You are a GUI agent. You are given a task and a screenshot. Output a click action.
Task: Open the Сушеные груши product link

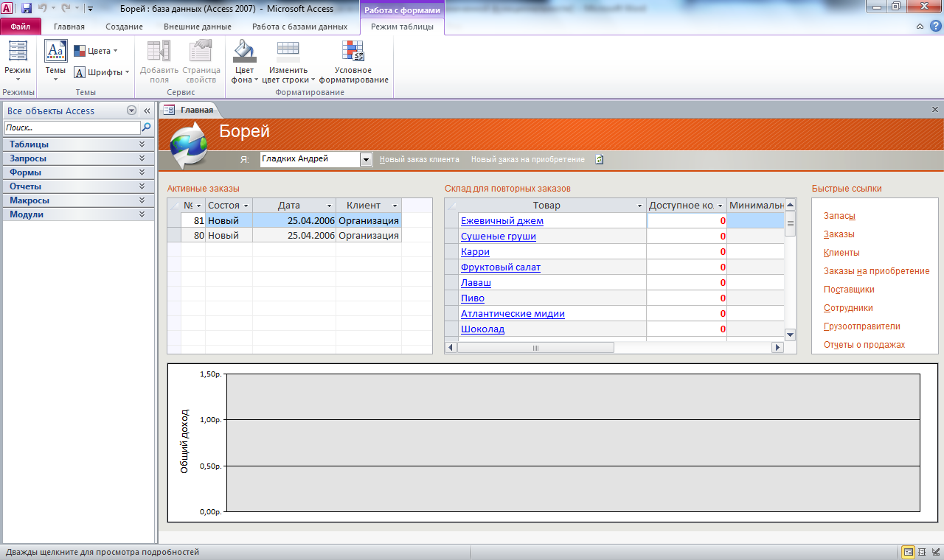coord(498,237)
